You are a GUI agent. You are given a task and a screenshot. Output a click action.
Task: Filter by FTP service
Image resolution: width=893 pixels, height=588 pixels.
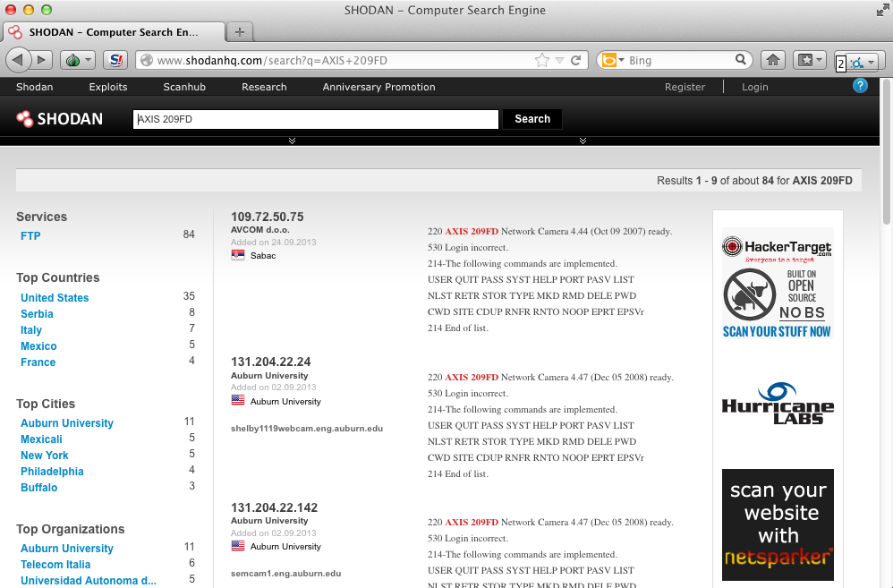pyautogui.click(x=30, y=236)
